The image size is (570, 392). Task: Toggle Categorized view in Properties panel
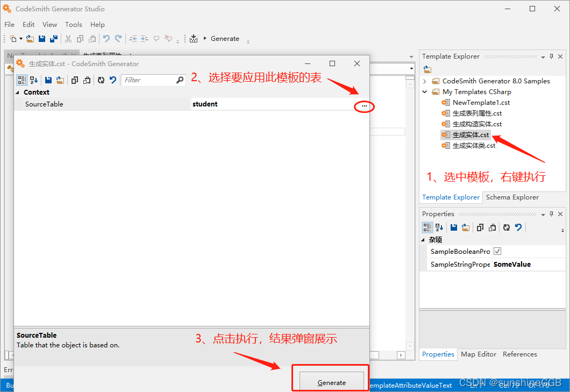point(427,227)
